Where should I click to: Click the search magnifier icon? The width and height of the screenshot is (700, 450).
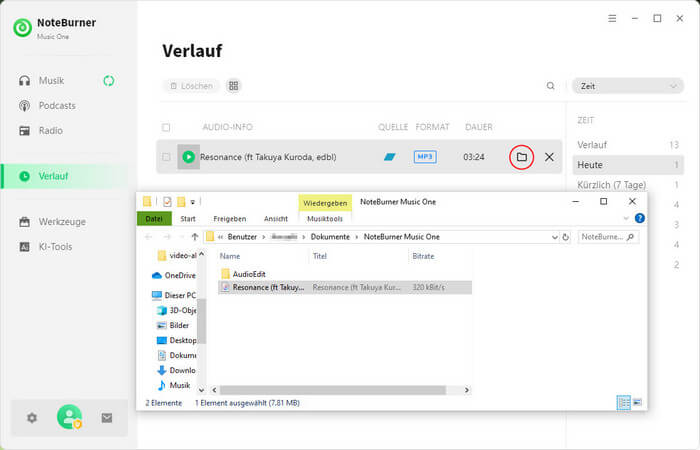(550, 86)
